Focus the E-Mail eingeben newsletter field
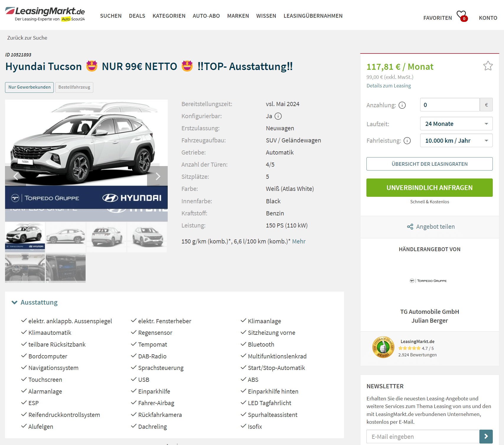Screen dimensions: 504x445 tap(423, 436)
